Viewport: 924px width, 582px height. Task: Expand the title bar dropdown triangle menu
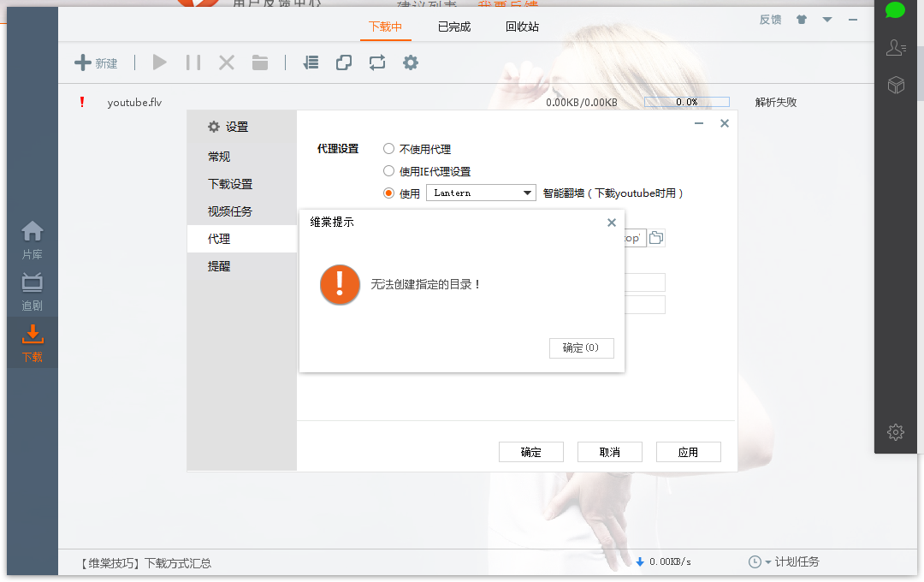(827, 20)
